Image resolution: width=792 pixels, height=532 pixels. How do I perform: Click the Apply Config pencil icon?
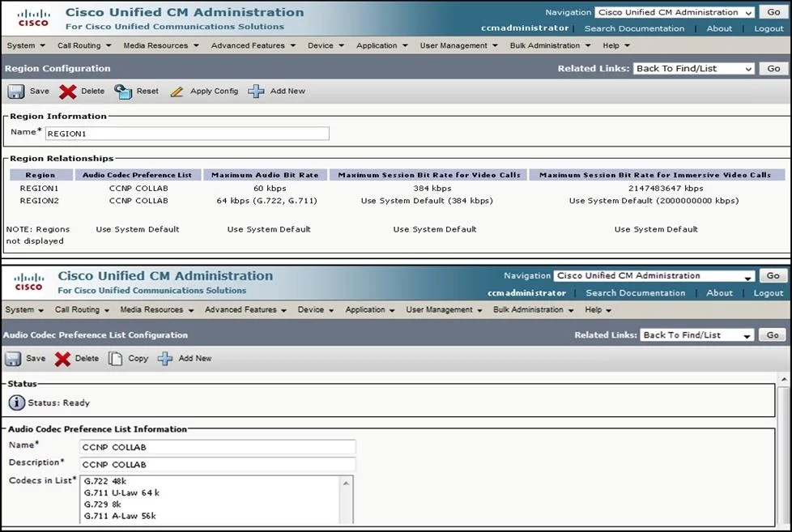[x=177, y=92]
